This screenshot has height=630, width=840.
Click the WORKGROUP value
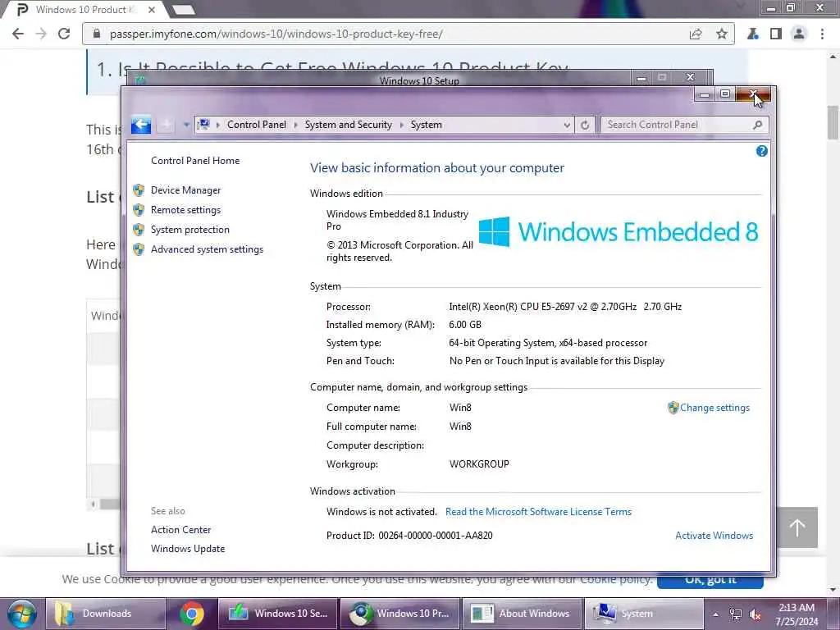(479, 464)
